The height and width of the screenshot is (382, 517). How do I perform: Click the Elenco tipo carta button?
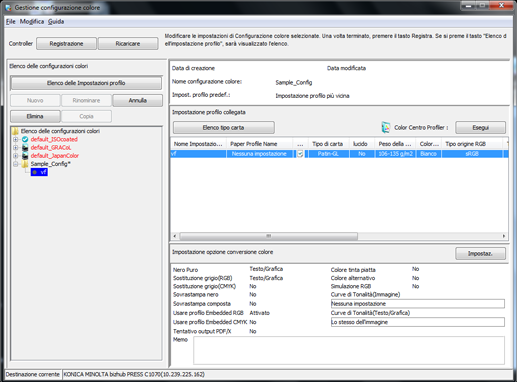[x=224, y=128]
